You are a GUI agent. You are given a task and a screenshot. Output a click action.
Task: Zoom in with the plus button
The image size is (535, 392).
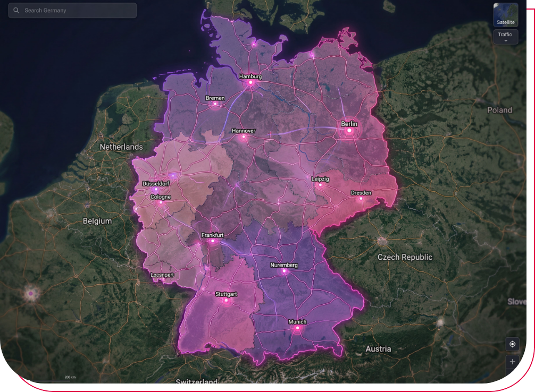(512, 362)
